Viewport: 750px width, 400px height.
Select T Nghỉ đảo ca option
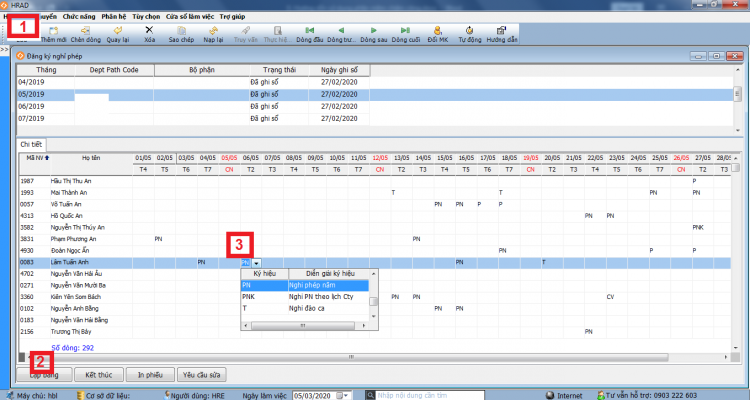(x=305, y=308)
